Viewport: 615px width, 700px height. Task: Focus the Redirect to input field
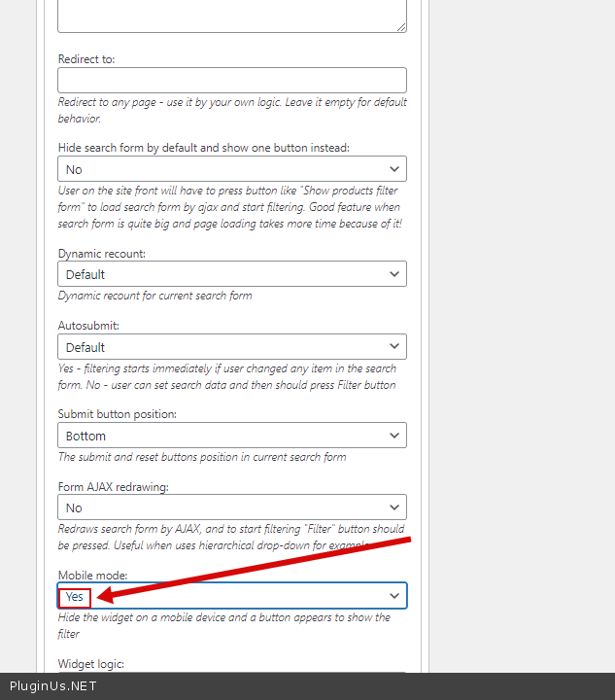(231, 81)
